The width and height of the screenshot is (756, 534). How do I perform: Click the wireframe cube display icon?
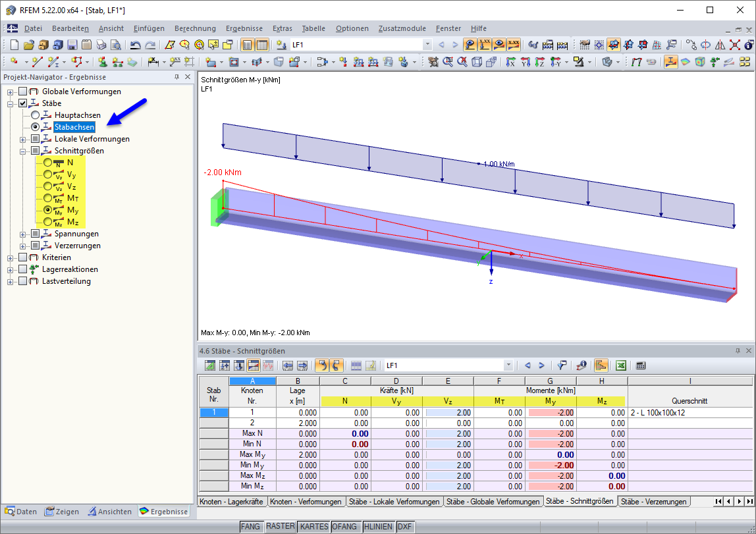click(x=477, y=62)
